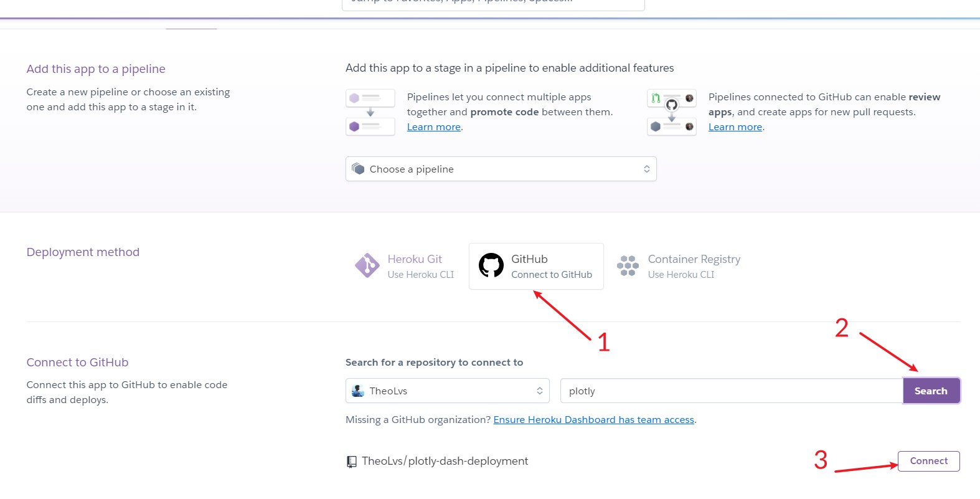
Task: Click Search for a repository to connect to label
Action: click(434, 363)
